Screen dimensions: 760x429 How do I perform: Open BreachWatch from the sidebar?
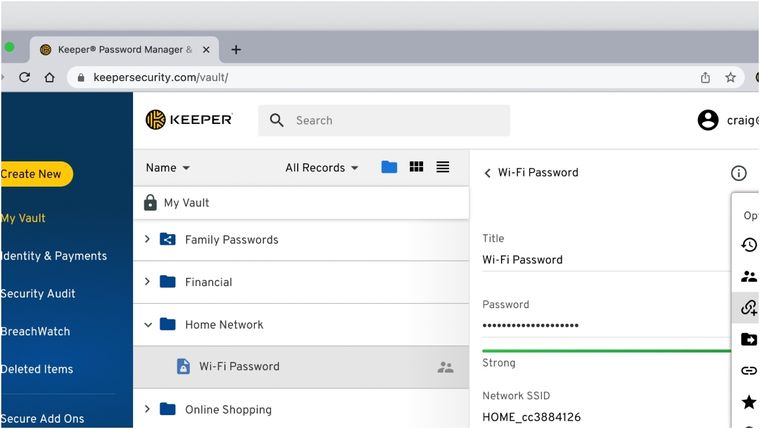click(x=35, y=331)
